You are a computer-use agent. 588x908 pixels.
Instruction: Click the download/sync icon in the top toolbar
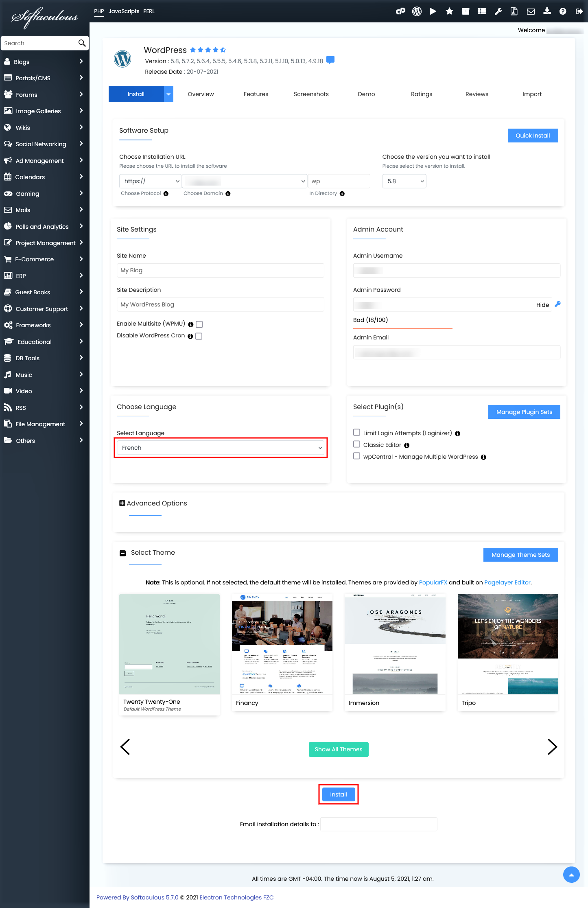547,11
